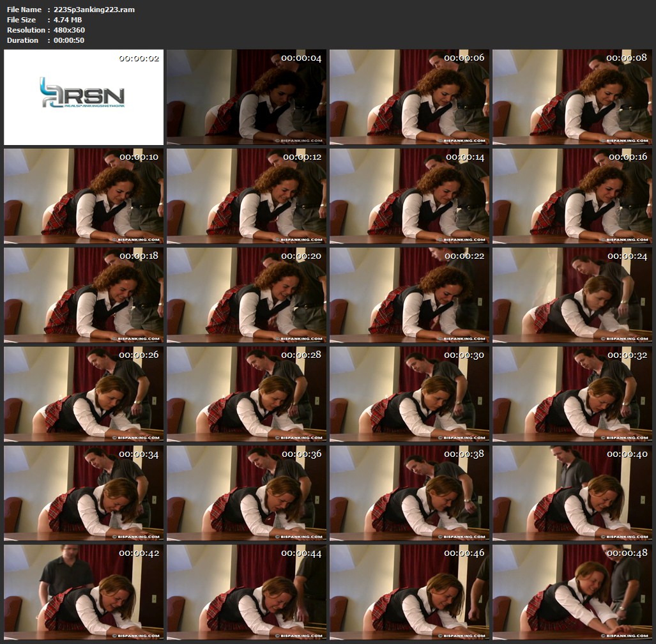Open the frame stamped 00:00:08
Screen dimensions: 656x644
[x=572, y=97]
